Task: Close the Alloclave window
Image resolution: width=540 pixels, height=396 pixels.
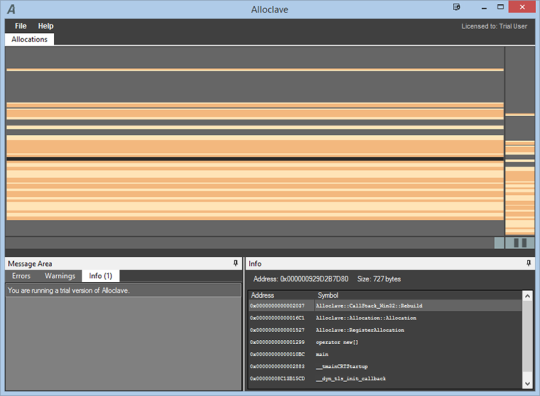Action: click(x=522, y=7)
